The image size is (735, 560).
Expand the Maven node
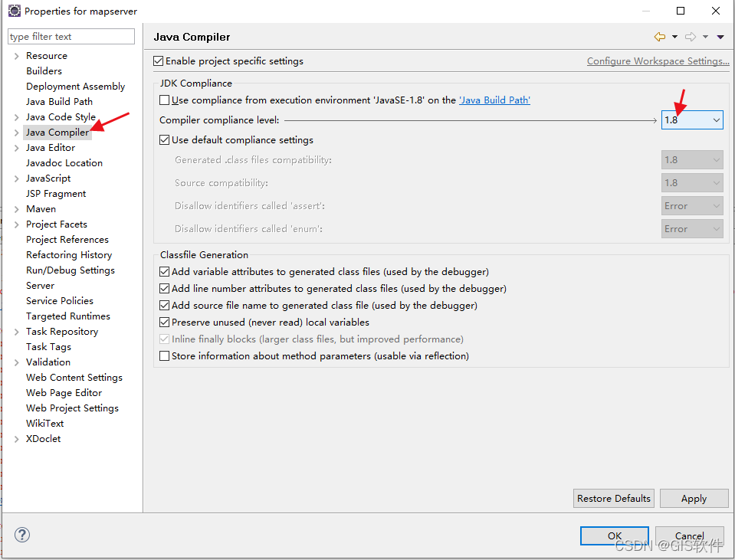pyautogui.click(x=16, y=209)
